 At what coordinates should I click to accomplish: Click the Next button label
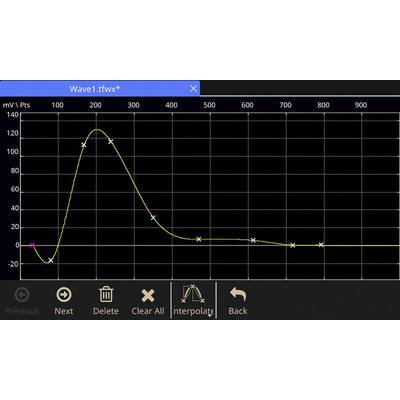coord(64,311)
